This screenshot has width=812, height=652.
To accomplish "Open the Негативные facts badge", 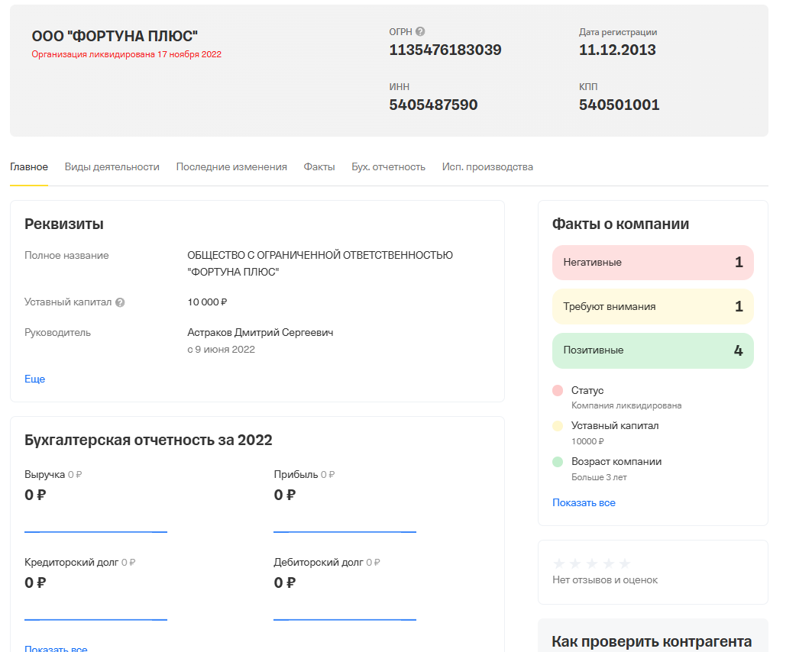I will pyautogui.click(x=652, y=262).
